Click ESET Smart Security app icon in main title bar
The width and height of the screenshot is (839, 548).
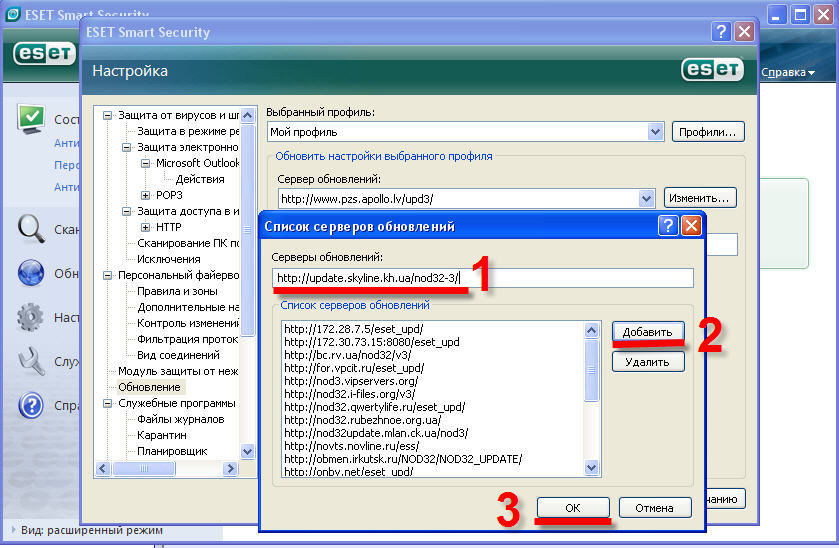click(12, 14)
